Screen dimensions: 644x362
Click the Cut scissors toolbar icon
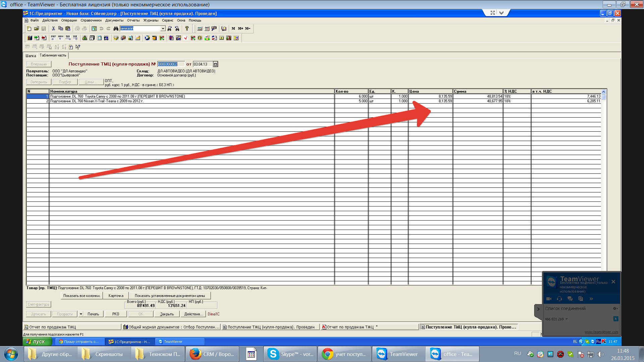point(53,28)
